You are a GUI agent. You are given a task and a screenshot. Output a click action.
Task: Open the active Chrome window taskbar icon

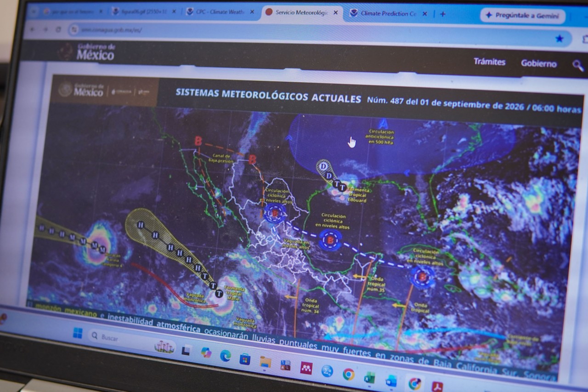click(x=414, y=384)
